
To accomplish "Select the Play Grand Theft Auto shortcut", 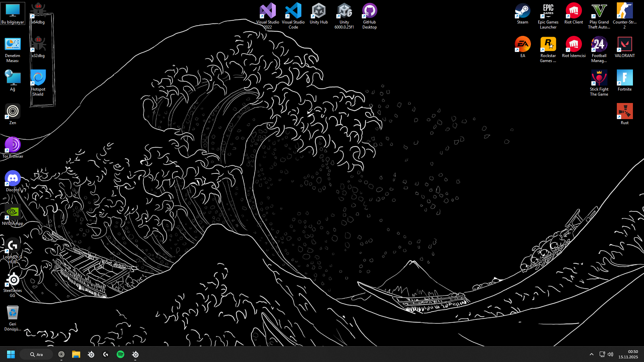I will (x=599, y=16).
